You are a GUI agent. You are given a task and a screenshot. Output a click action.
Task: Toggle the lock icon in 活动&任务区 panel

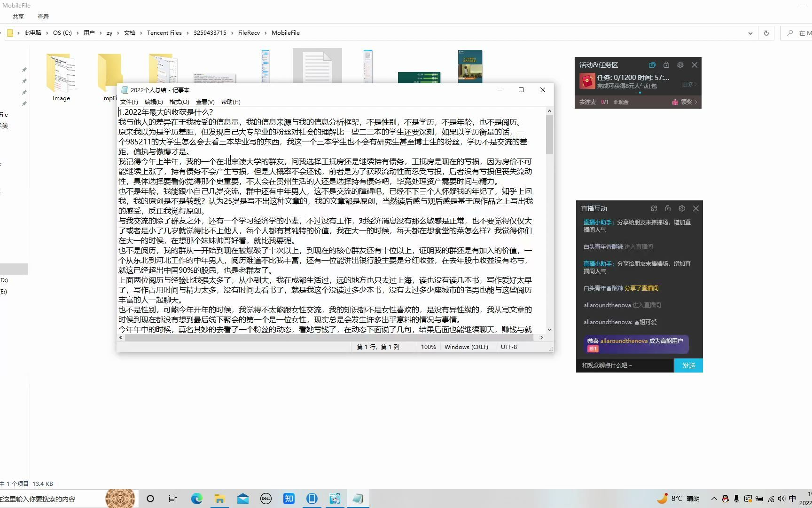tap(666, 65)
